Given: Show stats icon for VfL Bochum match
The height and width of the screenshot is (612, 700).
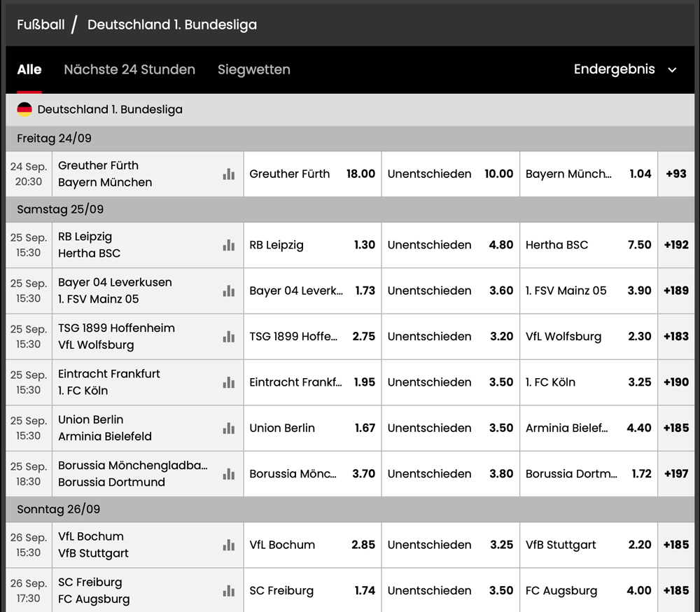Looking at the screenshot, I should click(x=228, y=545).
